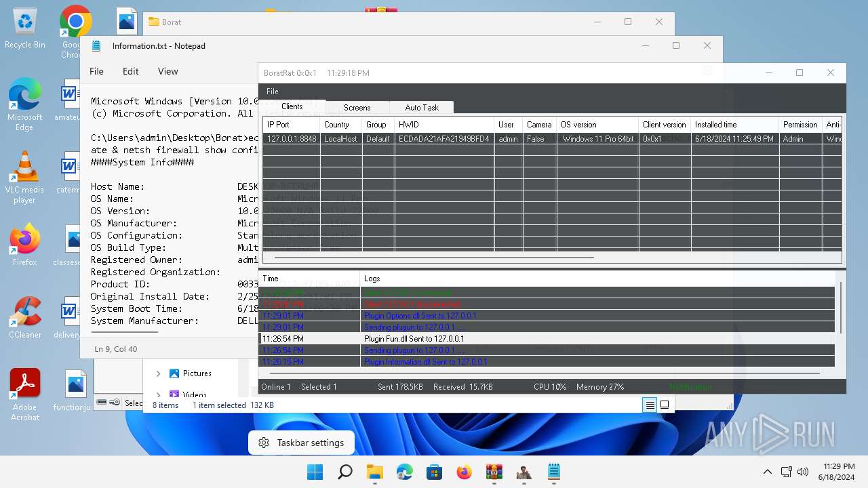Viewport: 868px width, 488px height.
Task: Switch to Notepad taskbar icon
Action: coord(553,472)
